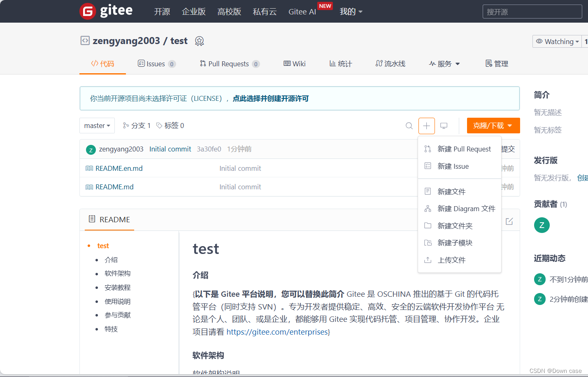
Task: Click the zengyang2003 commit author avatar
Action: (91, 150)
